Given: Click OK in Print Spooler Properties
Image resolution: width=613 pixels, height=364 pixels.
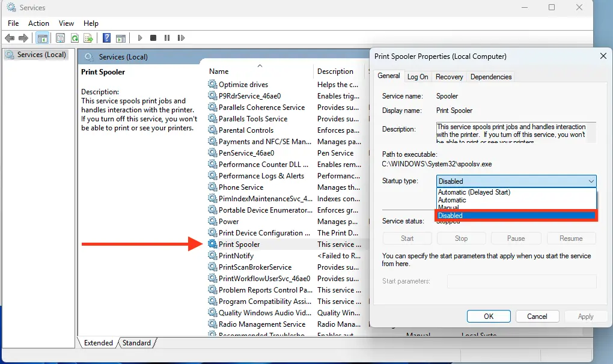Looking at the screenshot, I should (489, 317).
